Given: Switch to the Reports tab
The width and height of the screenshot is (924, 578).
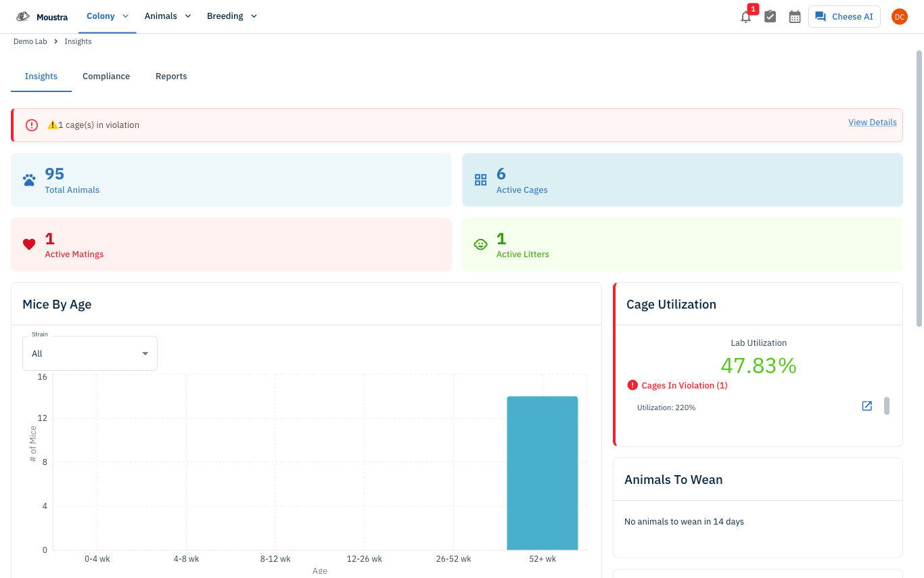Looking at the screenshot, I should click(x=171, y=76).
